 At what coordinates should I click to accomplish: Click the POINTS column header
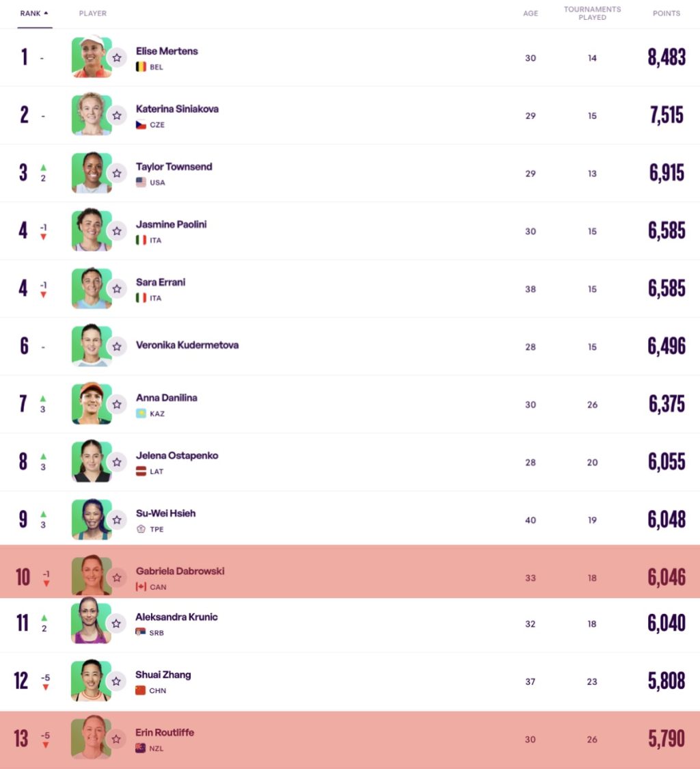click(x=666, y=14)
